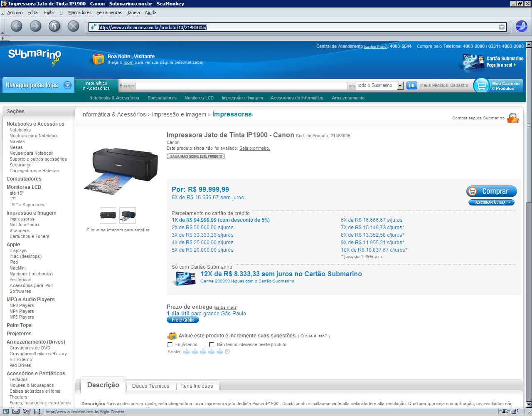Image resolution: width=532 pixels, height=416 pixels.
Task: Select the second printer thumbnail image
Action: tap(128, 215)
